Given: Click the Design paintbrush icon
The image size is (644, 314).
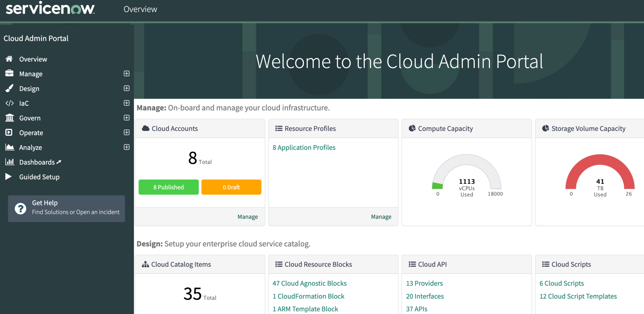Looking at the screenshot, I should tap(9, 88).
